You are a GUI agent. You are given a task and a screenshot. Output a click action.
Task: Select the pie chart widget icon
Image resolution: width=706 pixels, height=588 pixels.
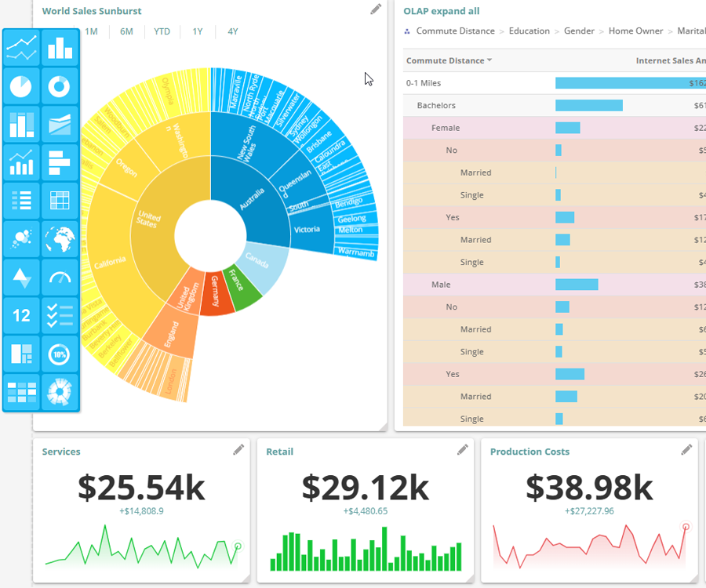coord(21,86)
